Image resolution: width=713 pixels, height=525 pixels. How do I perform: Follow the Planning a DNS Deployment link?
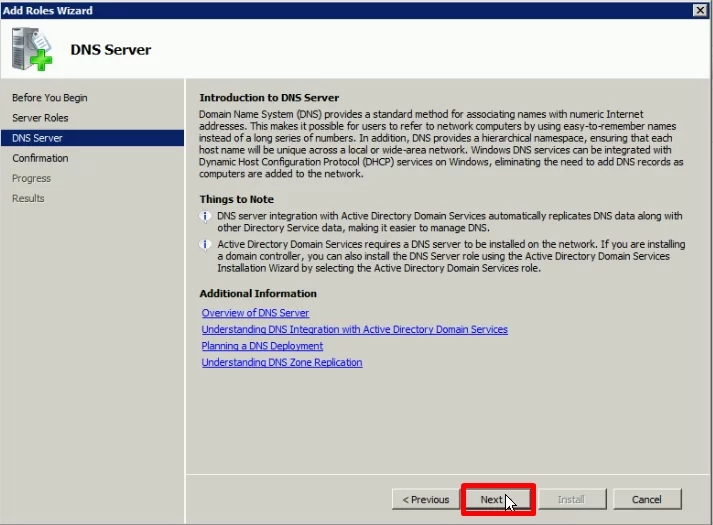pyautogui.click(x=262, y=346)
